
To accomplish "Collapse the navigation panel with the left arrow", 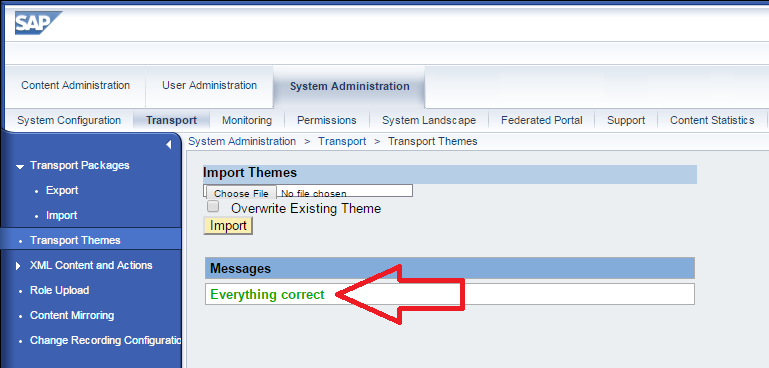I will (x=168, y=145).
